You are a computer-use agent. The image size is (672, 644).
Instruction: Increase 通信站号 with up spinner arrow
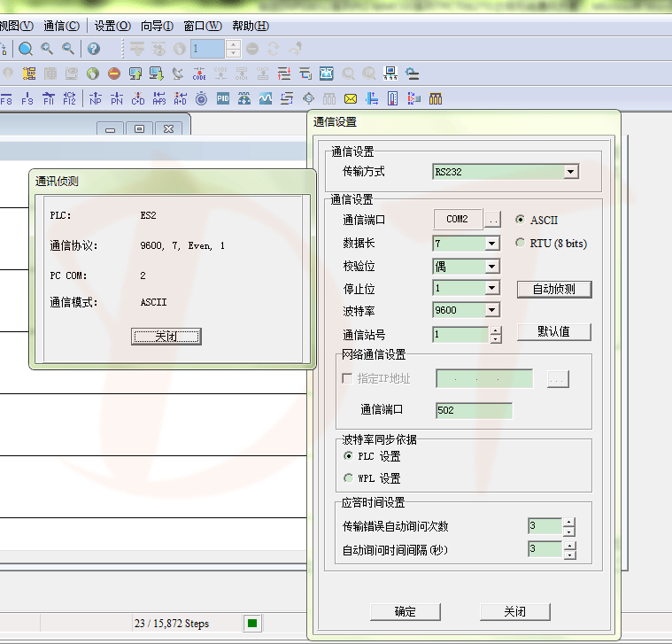tap(496, 330)
